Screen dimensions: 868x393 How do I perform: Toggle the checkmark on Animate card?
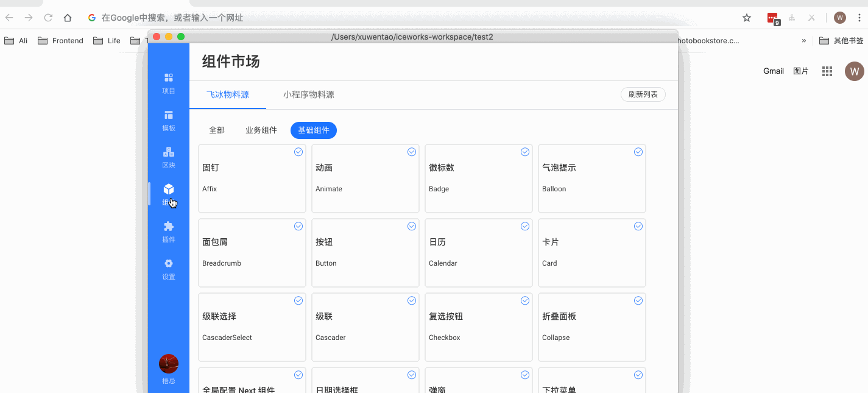pyautogui.click(x=412, y=152)
